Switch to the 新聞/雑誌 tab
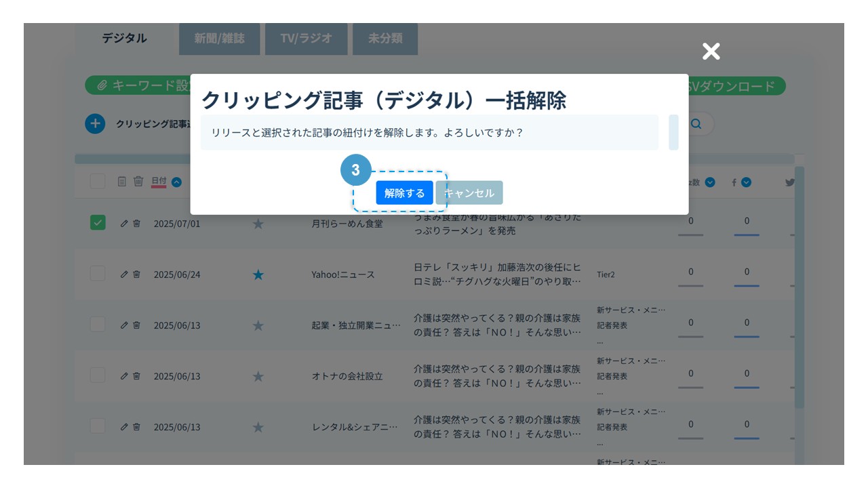868x488 pixels. 219,39
